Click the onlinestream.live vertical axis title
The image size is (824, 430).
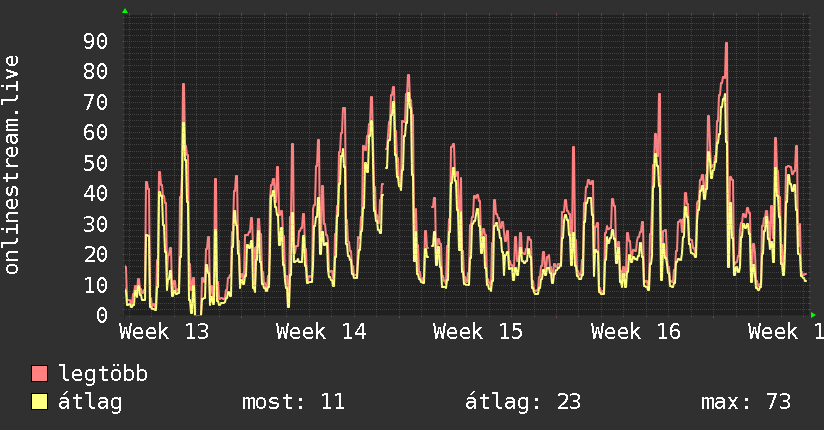click(12, 165)
